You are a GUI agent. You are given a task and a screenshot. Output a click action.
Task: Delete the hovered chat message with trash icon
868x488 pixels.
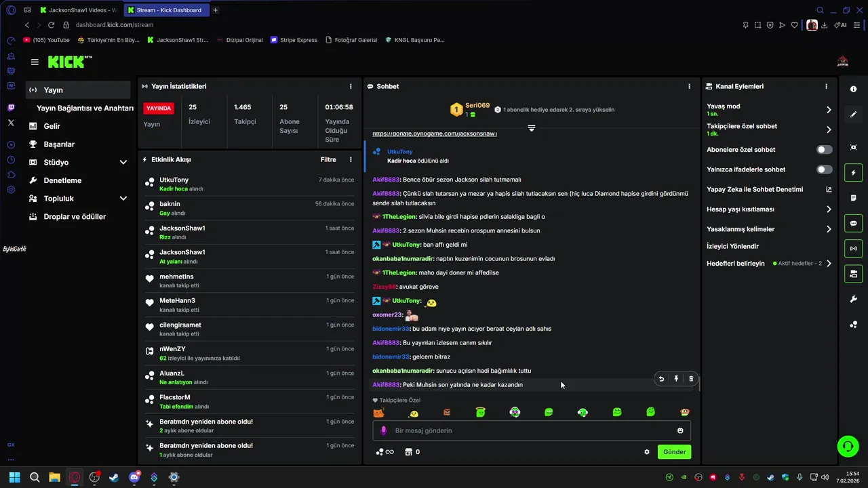click(691, 379)
